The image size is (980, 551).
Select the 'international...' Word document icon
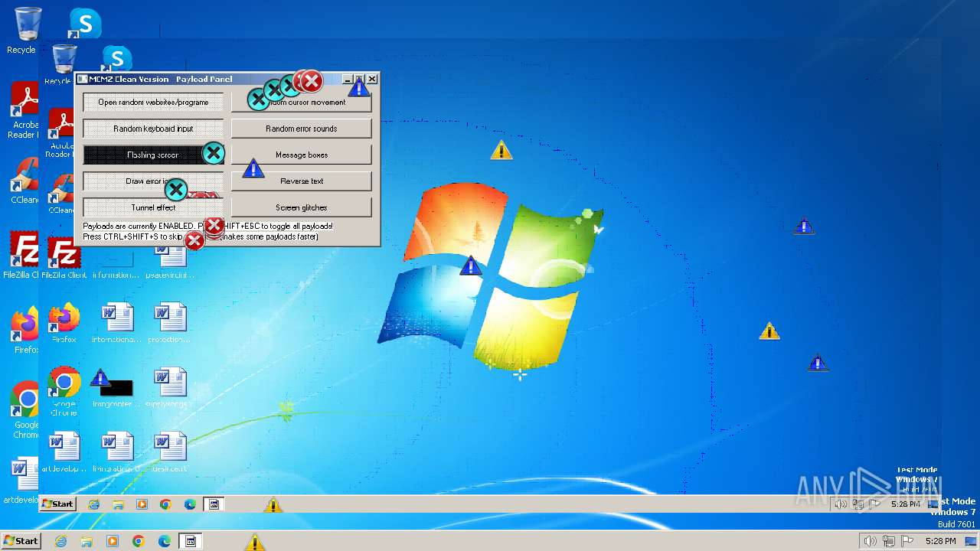click(x=117, y=323)
